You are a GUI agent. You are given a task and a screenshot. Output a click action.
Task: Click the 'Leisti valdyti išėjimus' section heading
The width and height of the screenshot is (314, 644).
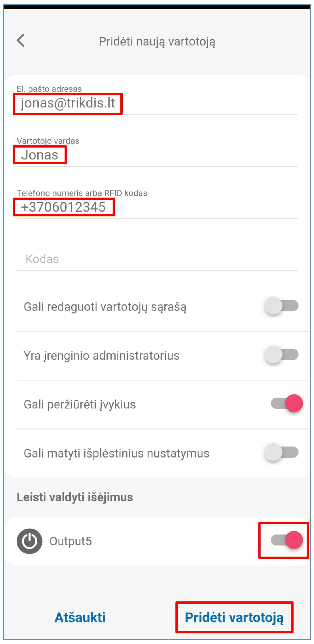(75, 497)
